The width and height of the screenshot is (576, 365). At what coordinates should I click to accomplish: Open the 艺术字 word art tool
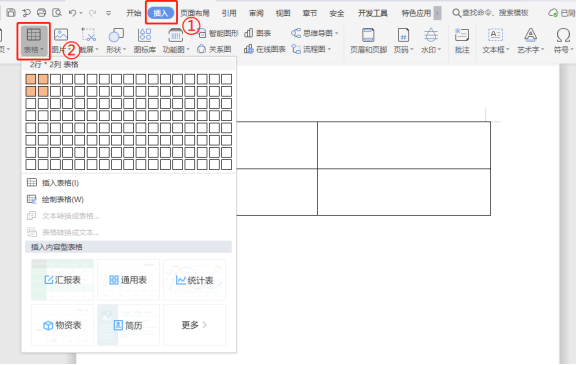coord(530,41)
